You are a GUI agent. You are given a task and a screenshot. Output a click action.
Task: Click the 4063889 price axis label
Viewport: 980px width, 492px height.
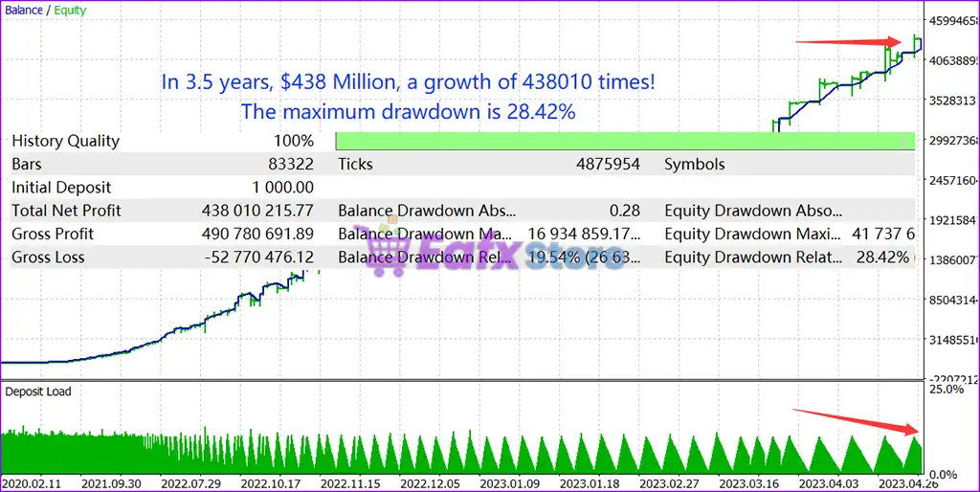[954, 60]
